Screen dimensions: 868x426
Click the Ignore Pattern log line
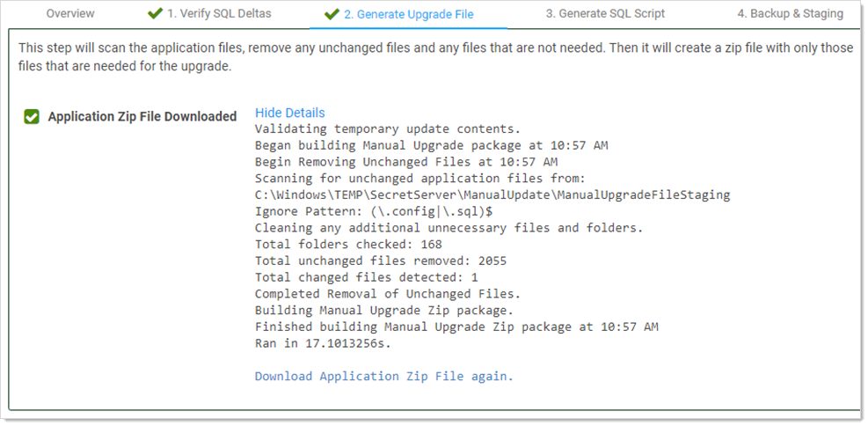click(374, 211)
